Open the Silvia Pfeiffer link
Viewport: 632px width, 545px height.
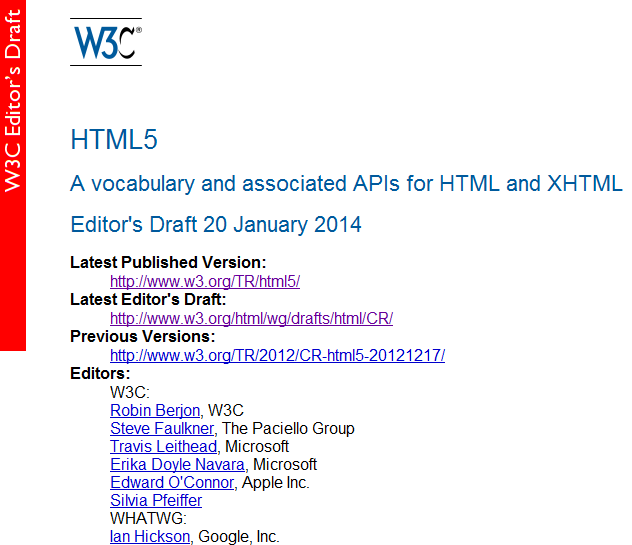[156, 500]
